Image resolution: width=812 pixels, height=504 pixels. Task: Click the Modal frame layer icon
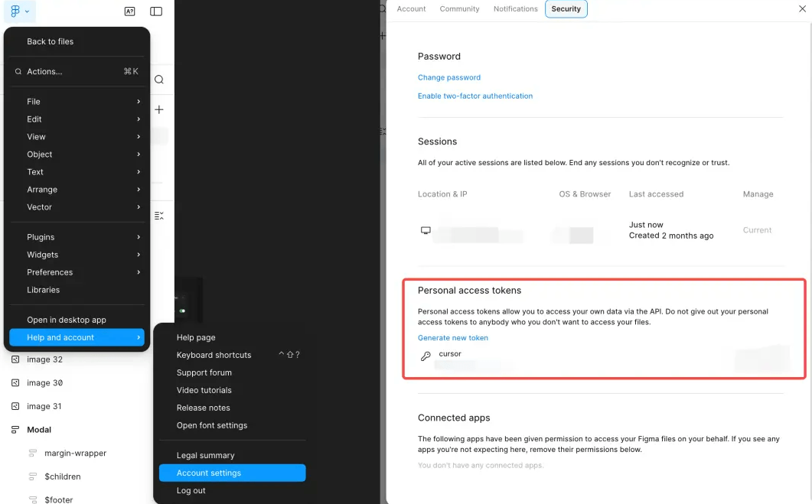[x=15, y=430]
